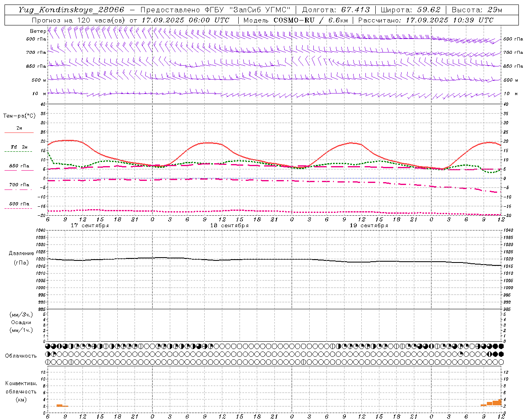This screenshot has height=420, width=525.
Task: Click the 500 м wind level label on the left
Action: click(39, 80)
